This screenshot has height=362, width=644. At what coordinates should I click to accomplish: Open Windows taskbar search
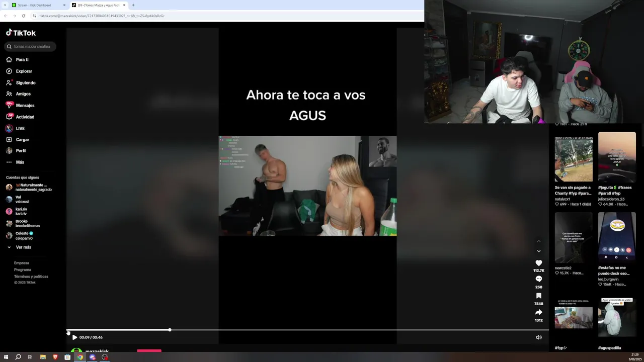[x=18, y=357]
